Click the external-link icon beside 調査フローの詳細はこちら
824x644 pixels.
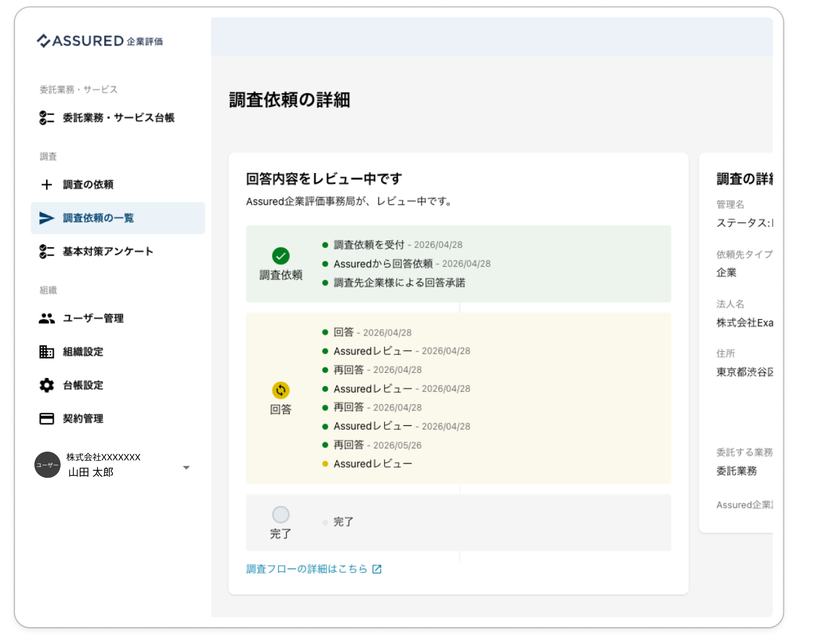pos(377,569)
